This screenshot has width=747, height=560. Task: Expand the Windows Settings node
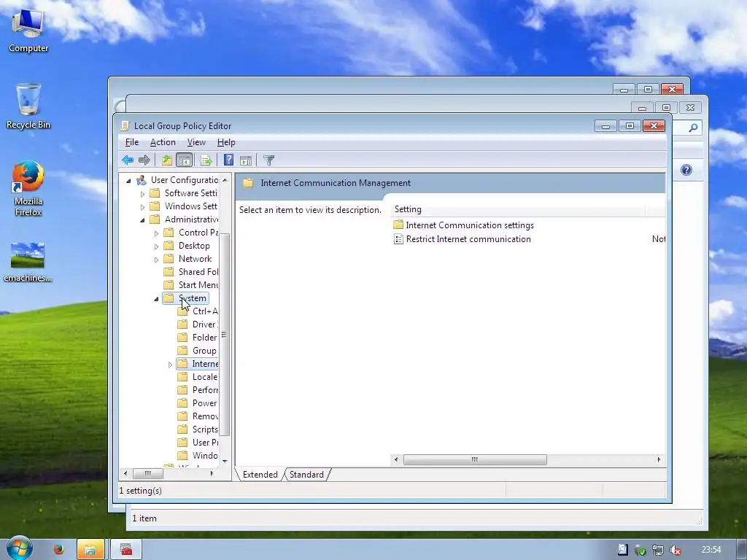tap(142, 207)
